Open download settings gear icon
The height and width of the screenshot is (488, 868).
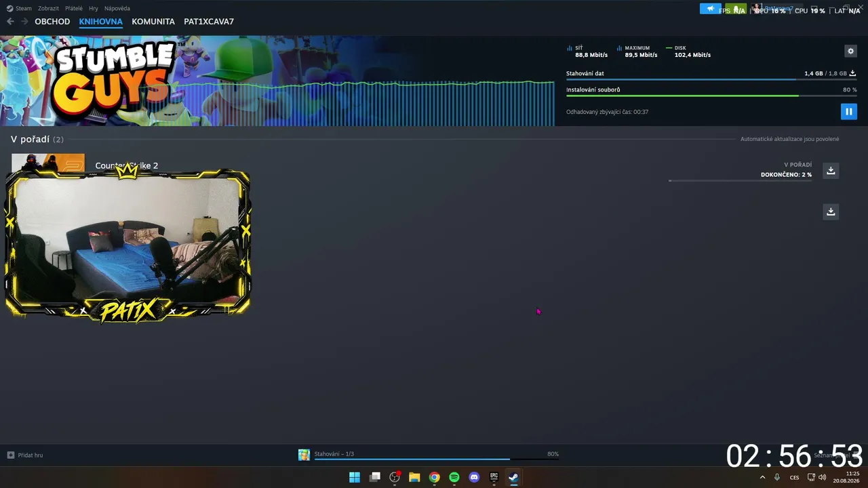point(850,51)
